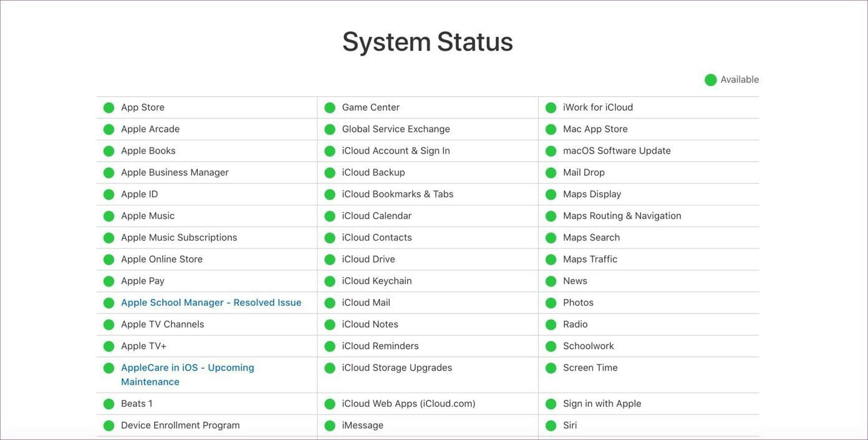The image size is (868, 440).
Task: Click the green status dot beside Maps Search
Action: pos(551,238)
